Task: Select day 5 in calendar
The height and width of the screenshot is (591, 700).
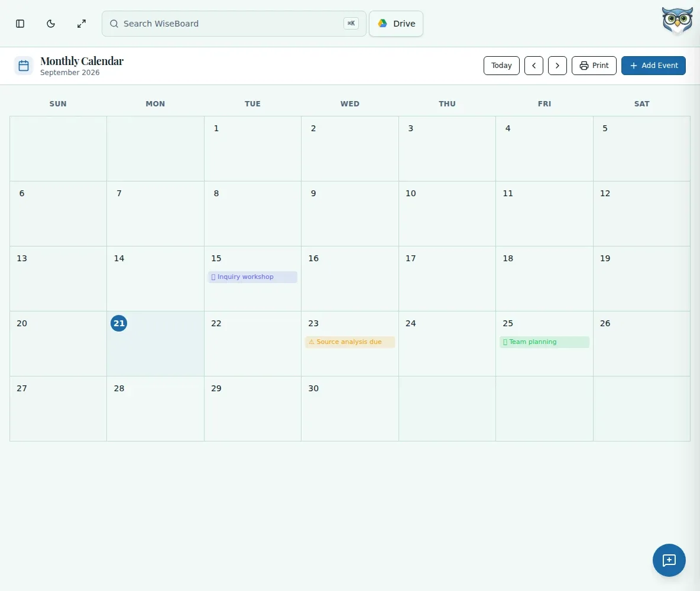Action: [641, 149]
